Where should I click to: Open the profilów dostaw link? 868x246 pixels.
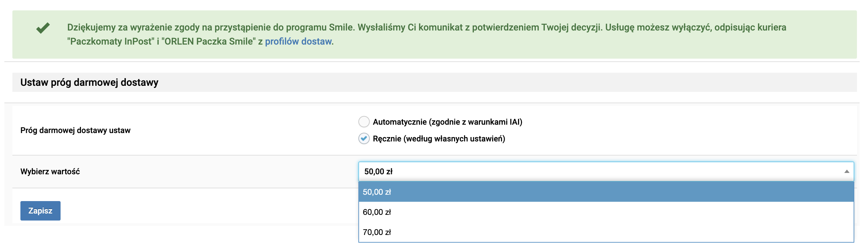click(298, 41)
